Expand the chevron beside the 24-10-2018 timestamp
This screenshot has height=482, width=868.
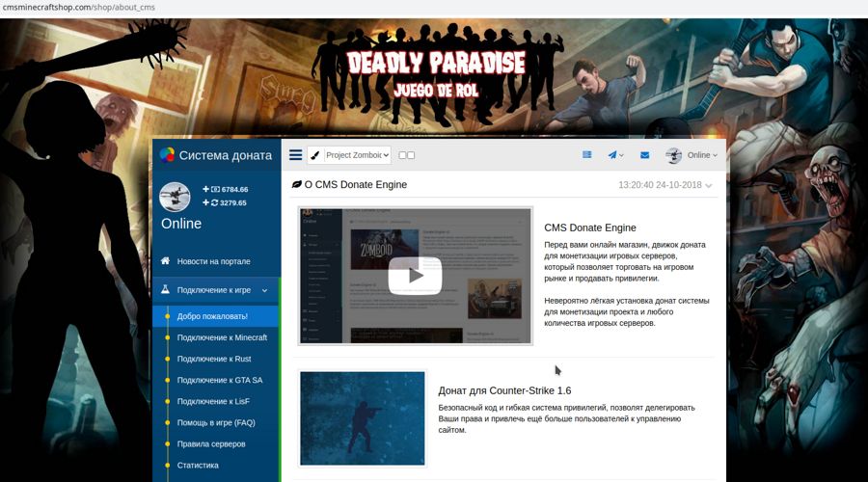click(709, 185)
